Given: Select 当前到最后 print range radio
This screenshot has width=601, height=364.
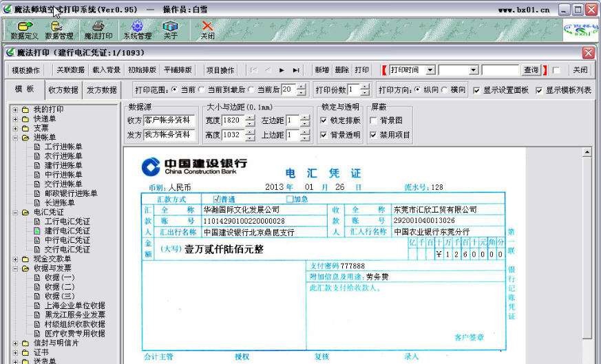Looking at the screenshot, I should pyautogui.click(x=202, y=89).
